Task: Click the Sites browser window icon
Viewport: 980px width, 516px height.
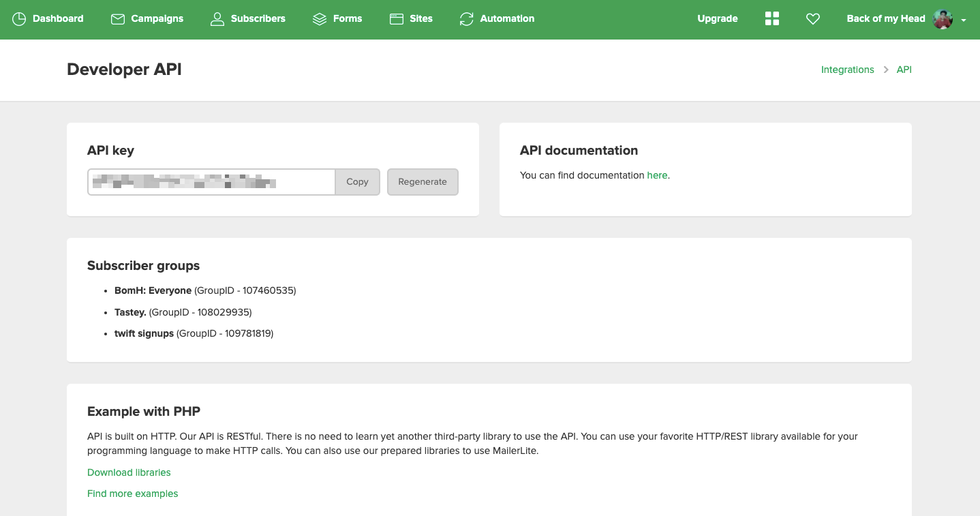Action: tap(397, 19)
